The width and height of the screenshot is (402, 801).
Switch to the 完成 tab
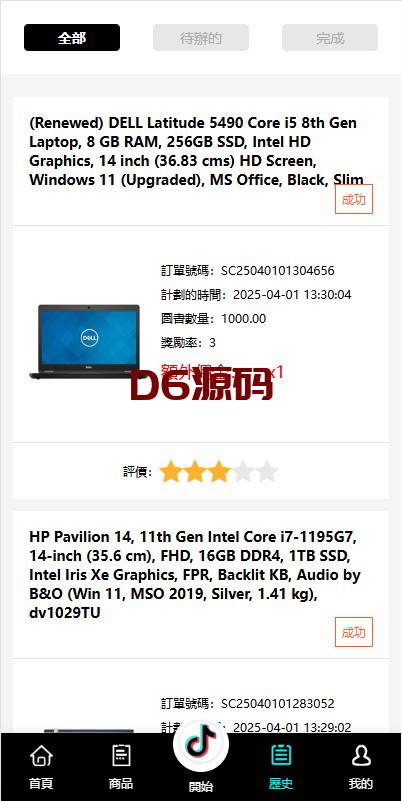(330, 38)
